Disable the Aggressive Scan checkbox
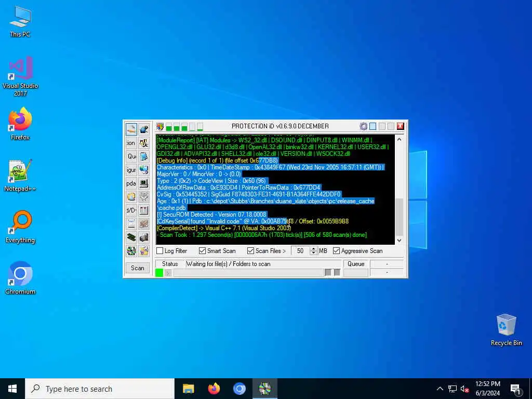This screenshot has width=532, height=399. (336, 251)
